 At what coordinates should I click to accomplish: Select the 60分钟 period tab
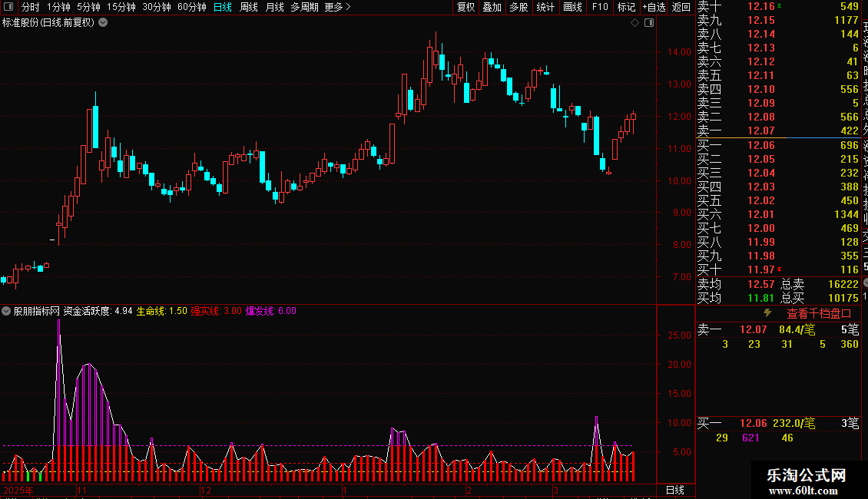tap(192, 7)
